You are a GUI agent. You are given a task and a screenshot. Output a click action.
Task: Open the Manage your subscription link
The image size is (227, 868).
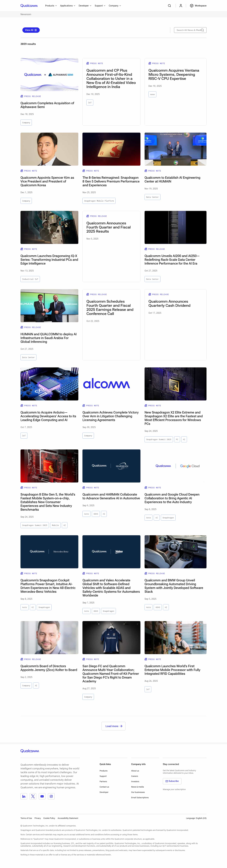click(x=174, y=789)
